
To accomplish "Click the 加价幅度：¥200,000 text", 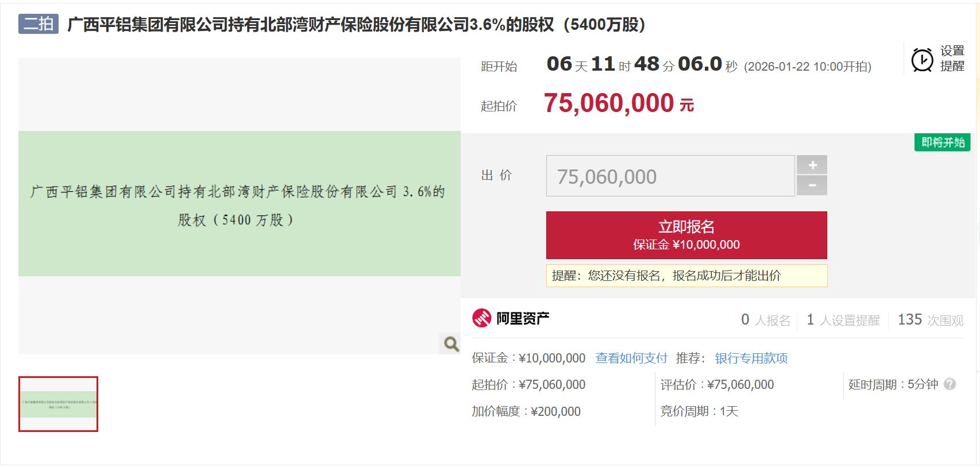I will point(526,411).
